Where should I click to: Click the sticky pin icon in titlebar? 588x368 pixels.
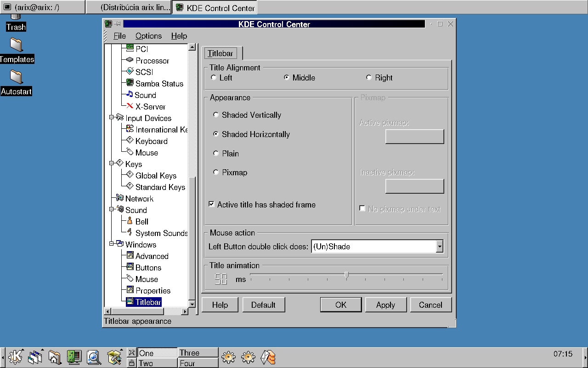tap(118, 24)
